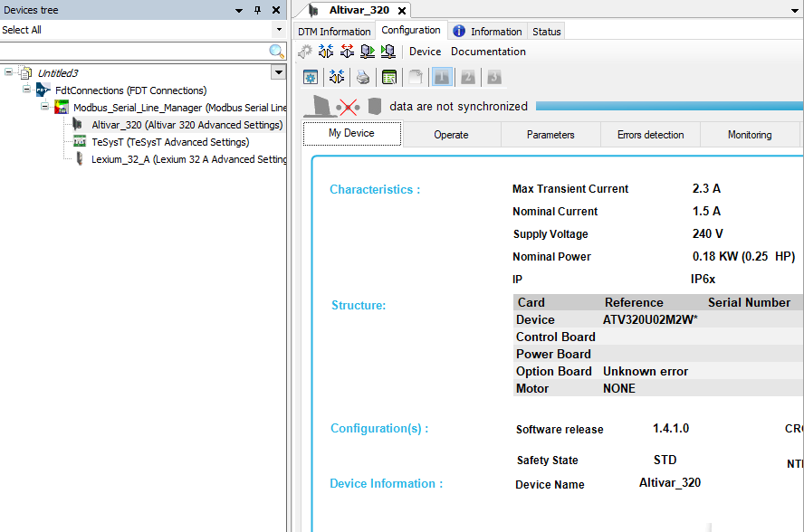The height and width of the screenshot is (532, 804).
Task: Collapse the FdtConnections tree node
Action: click(x=26, y=90)
